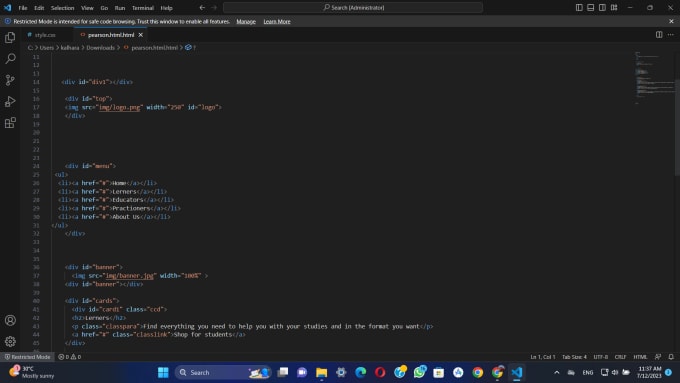The height and width of the screenshot is (383, 680).
Task: Switch to the style.css tab
Action: coord(46,35)
